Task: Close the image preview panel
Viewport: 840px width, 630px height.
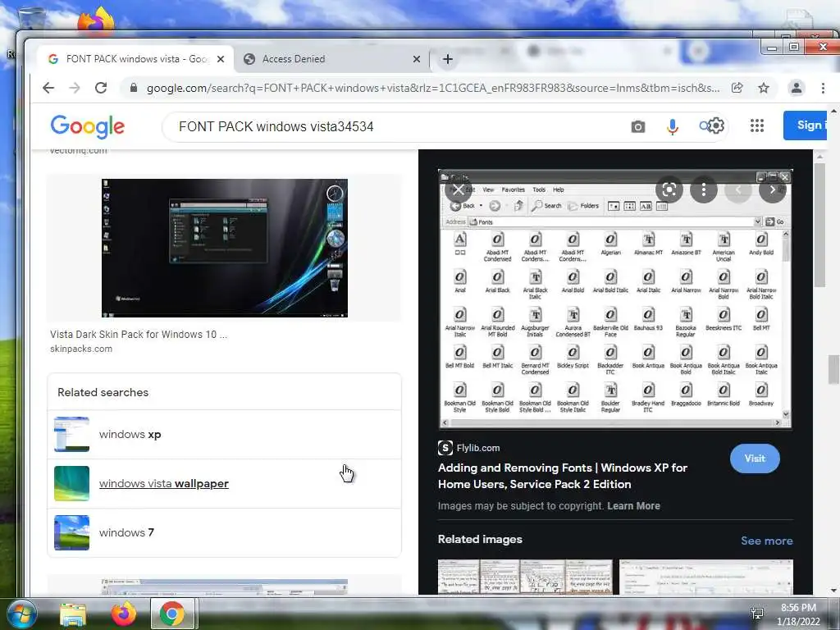Action: click(x=458, y=189)
